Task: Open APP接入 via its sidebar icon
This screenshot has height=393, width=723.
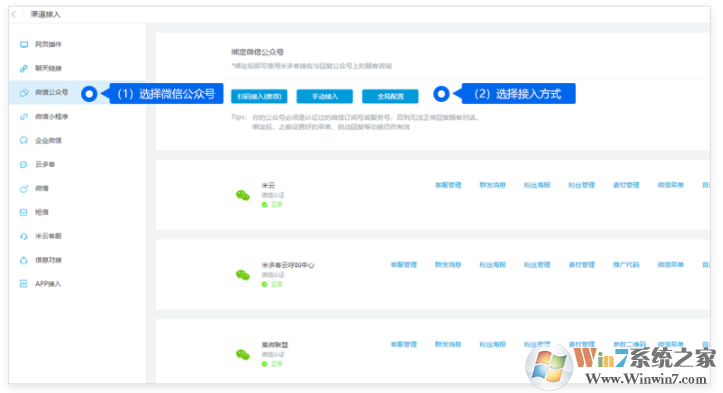Action: point(24,284)
